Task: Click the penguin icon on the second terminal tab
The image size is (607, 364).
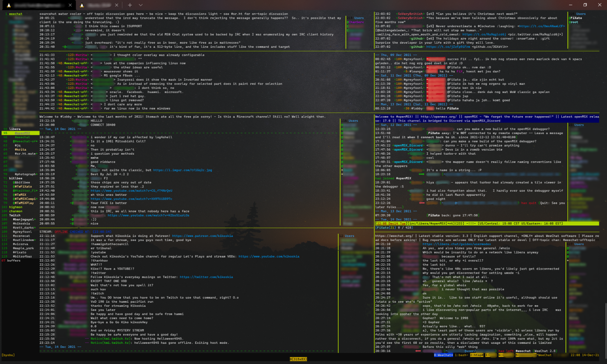Action: (82, 5)
